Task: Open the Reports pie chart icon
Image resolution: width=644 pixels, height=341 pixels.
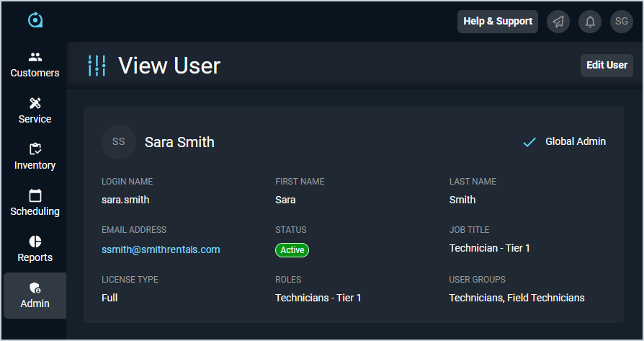Action: tap(35, 242)
